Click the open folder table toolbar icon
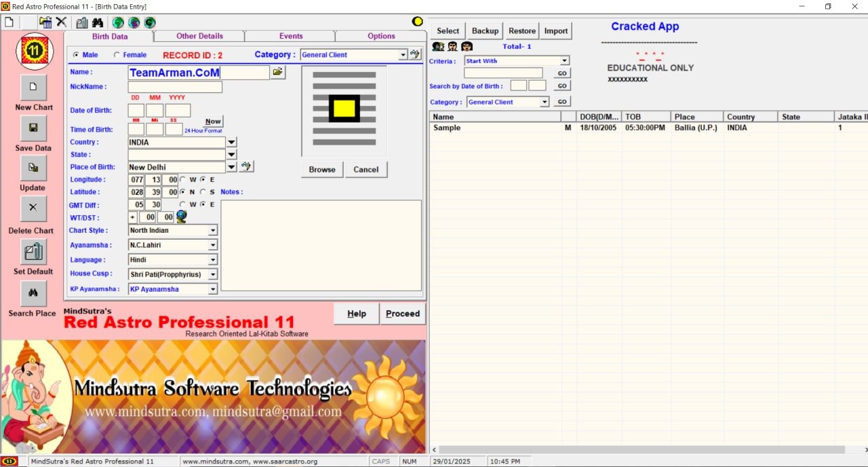 coord(45,22)
